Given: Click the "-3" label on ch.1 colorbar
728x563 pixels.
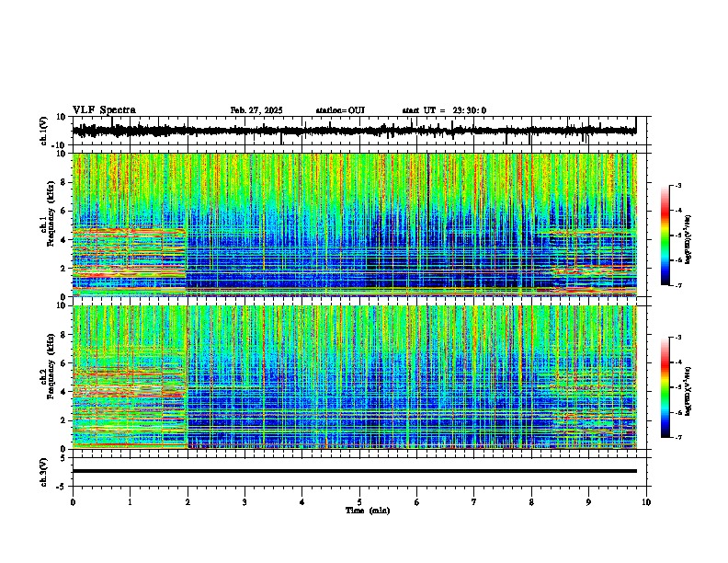Looking at the screenshot, I should (x=677, y=185).
